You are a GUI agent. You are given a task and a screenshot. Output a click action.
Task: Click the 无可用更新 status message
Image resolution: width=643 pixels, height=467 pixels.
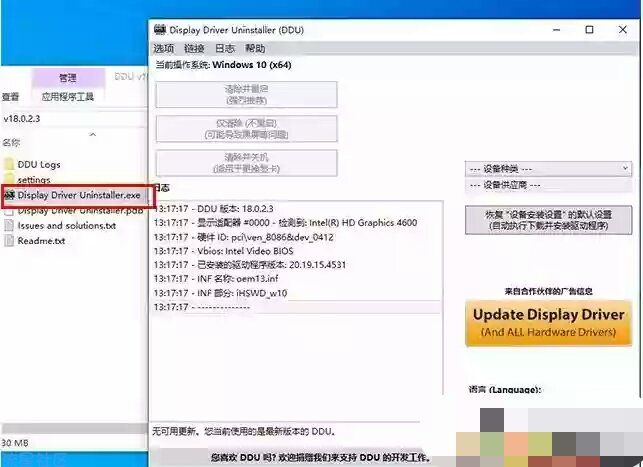tap(244, 431)
